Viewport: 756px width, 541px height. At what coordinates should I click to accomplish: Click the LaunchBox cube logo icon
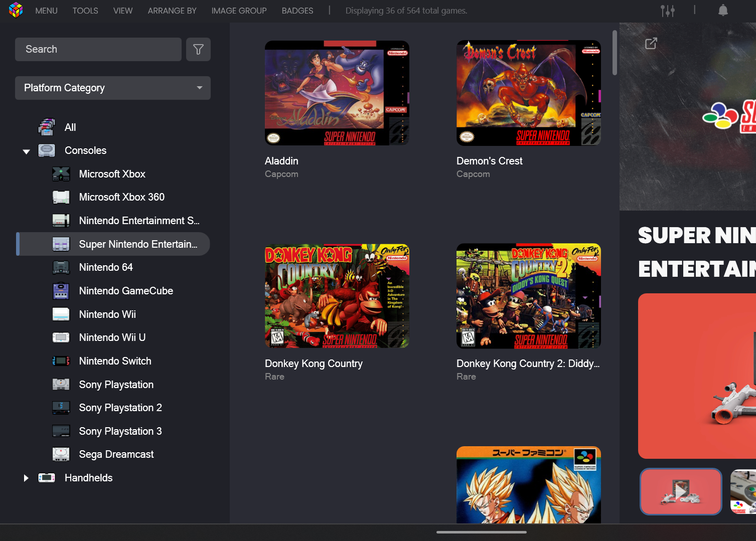16,10
